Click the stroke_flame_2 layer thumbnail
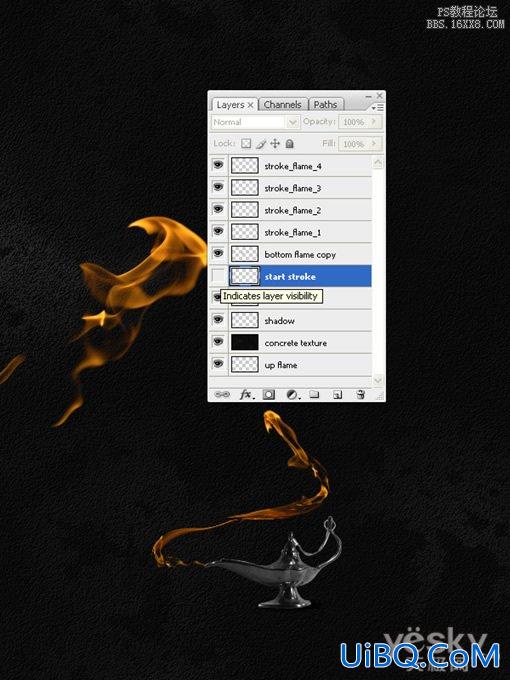 pyautogui.click(x=245, y=210)
